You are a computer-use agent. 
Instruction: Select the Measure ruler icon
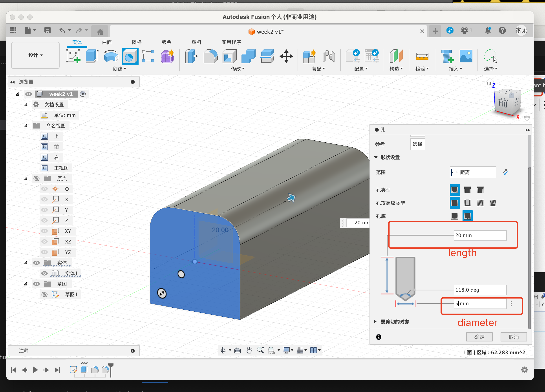[422, 56]
